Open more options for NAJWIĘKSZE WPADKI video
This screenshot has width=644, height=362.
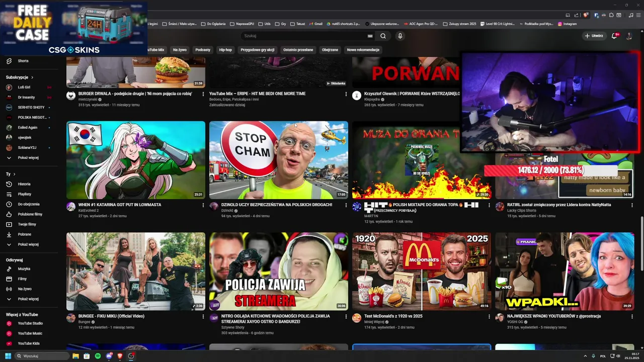click(x=631, y=317)
